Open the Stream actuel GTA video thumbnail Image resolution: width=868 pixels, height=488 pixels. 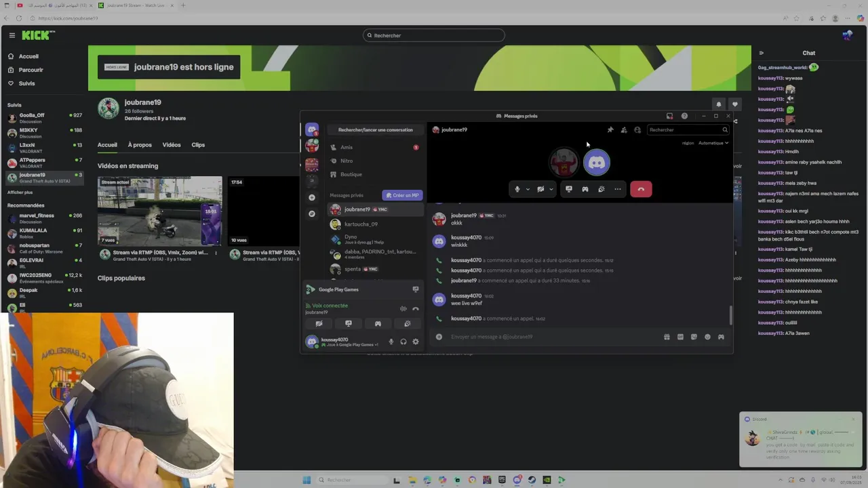coord(159,211)
